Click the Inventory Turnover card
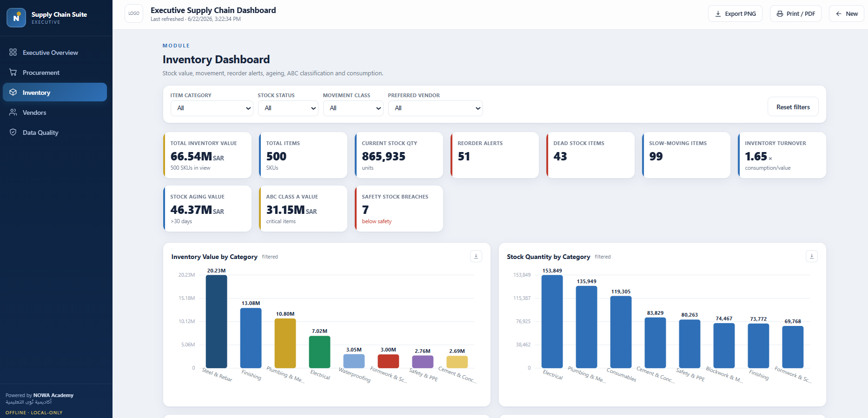The height and width of the screenshot is (418, 868). 782,155
